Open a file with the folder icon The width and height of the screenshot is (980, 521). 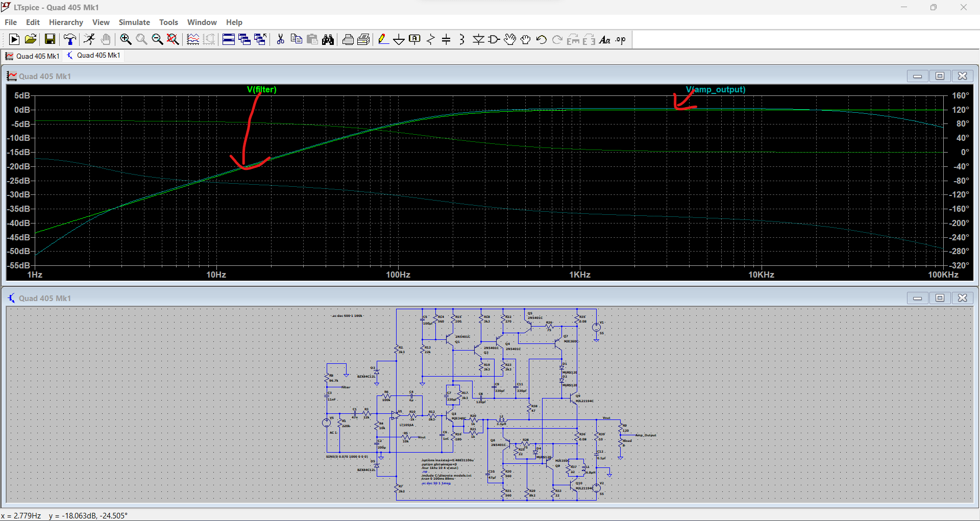point(31,39)
